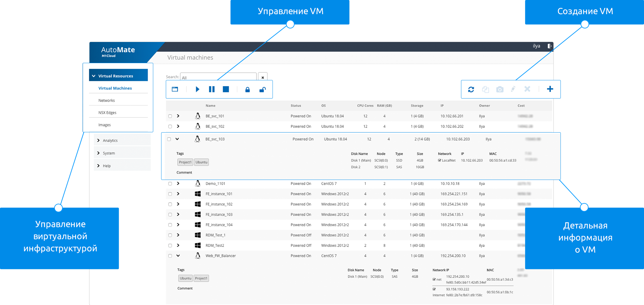This screenshot has width=644, height=305.
Task: Click user name ilya in header
Action: click(x=536, y=46)
